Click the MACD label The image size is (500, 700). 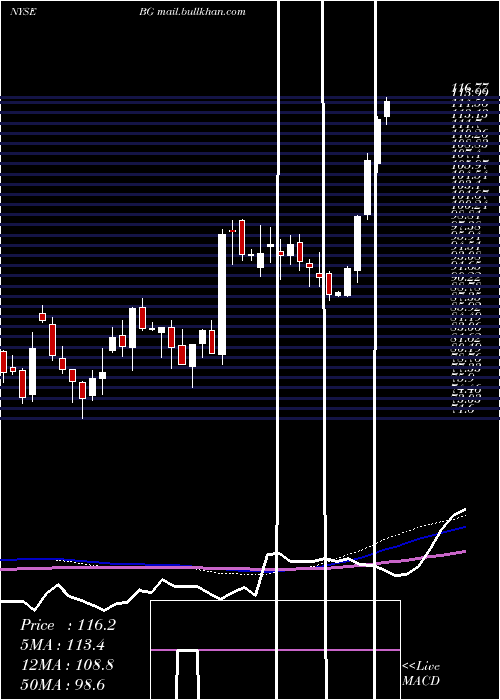(421, 681)
